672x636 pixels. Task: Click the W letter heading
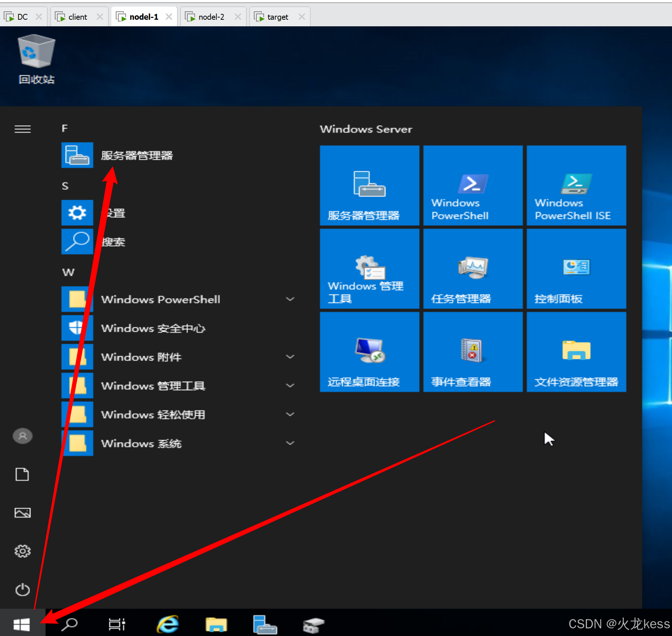click(x=68, y=273)
